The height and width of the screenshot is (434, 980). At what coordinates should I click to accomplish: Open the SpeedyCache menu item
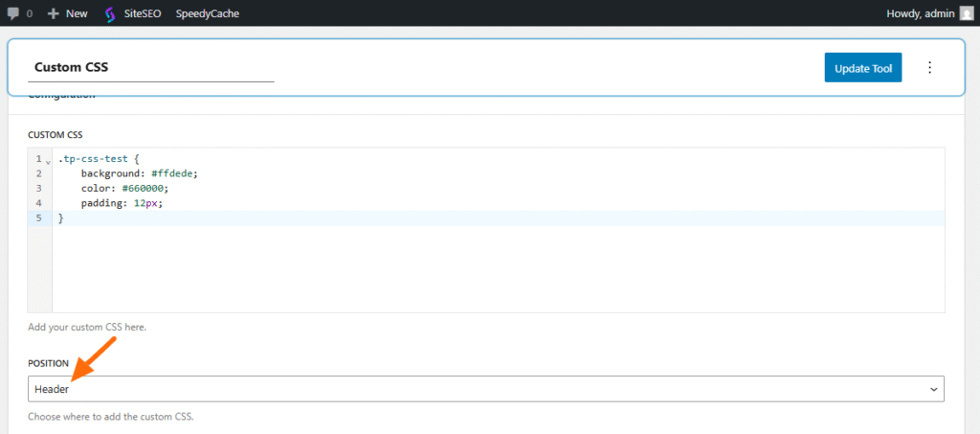coord(208,14)
